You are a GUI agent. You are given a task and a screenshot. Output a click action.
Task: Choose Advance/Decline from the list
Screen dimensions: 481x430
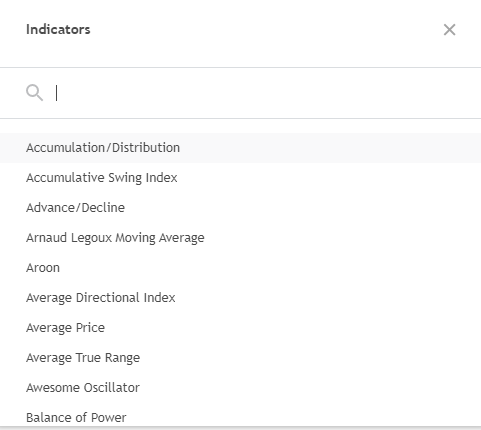point(240,208)
